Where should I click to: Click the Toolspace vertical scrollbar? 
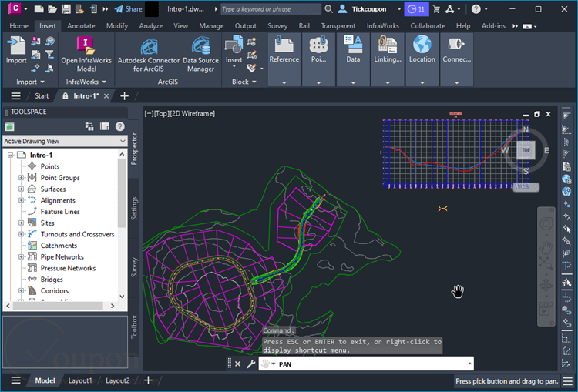(122, 193)
